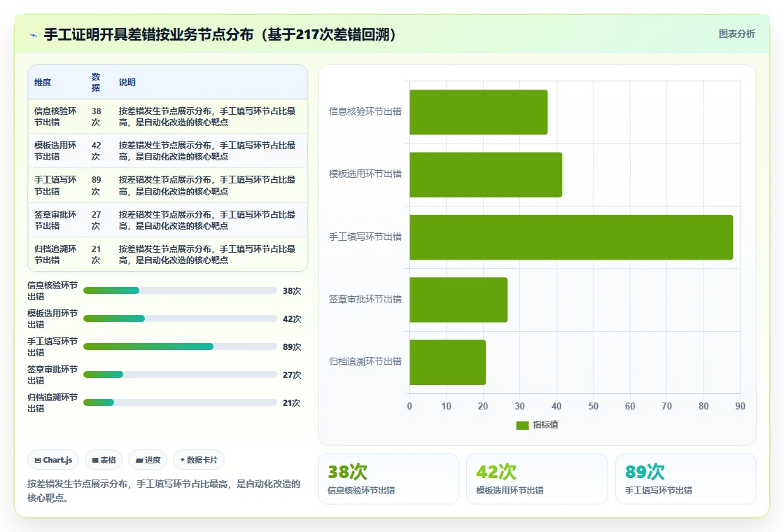Click the x-axis tick label 0
This screenshot has height=532, width=784.
[409, 407]
